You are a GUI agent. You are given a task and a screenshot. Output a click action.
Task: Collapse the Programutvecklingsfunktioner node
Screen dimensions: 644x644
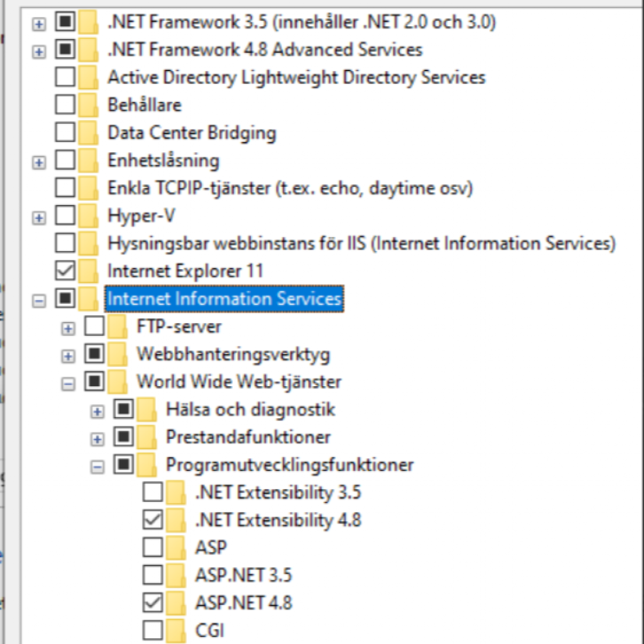(97, 467)
